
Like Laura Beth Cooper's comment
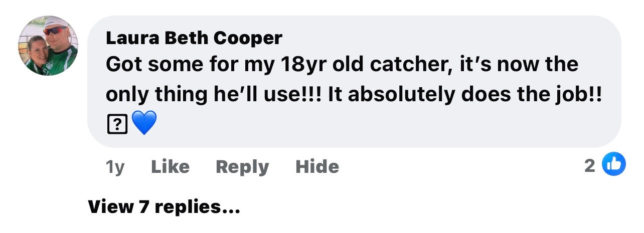[170, 167]
